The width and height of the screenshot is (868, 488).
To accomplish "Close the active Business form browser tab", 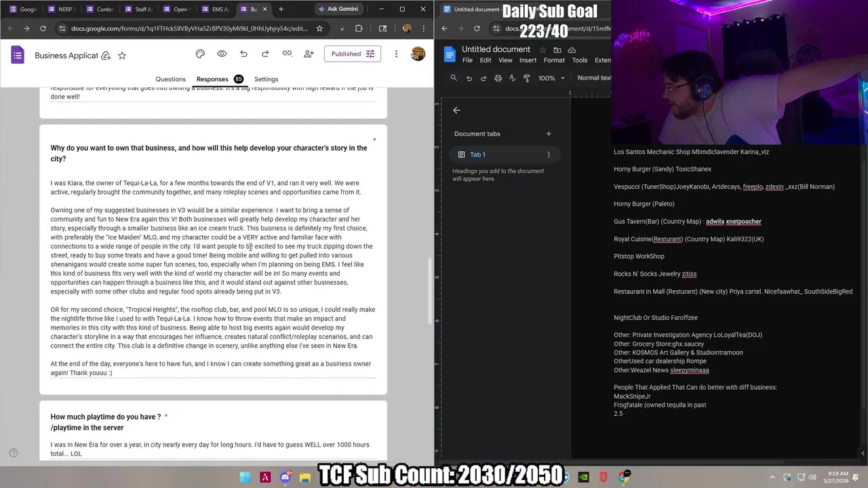I will [265, 9].
